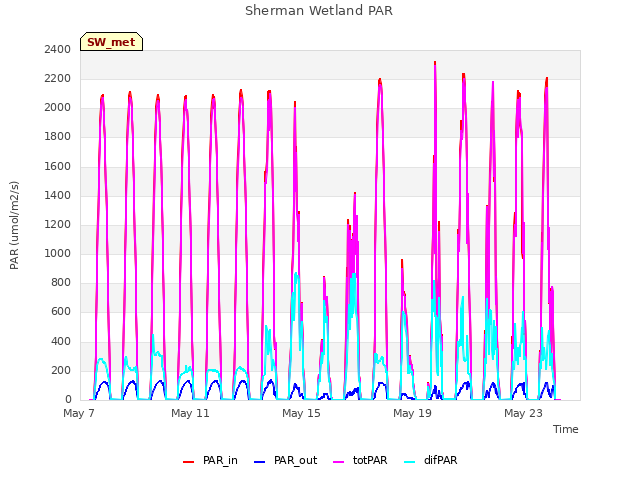Click the 1200 y-axis tick label
The height and width of the screenshot is (480, 640).
pos(58,224)
